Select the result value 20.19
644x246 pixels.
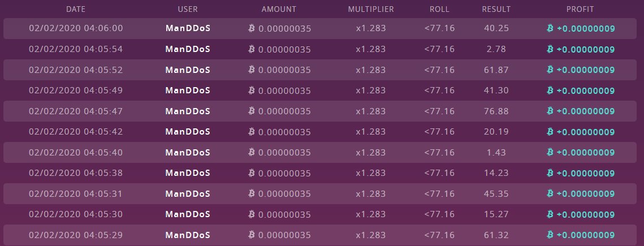click(x=496, y=132)
